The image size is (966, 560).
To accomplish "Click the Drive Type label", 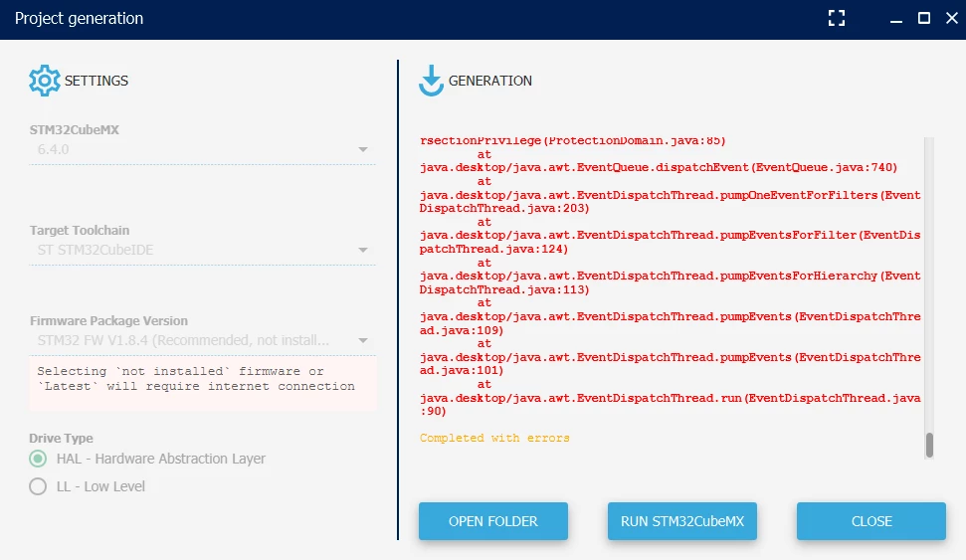I will pyautogui.click(x=61, y=438).
